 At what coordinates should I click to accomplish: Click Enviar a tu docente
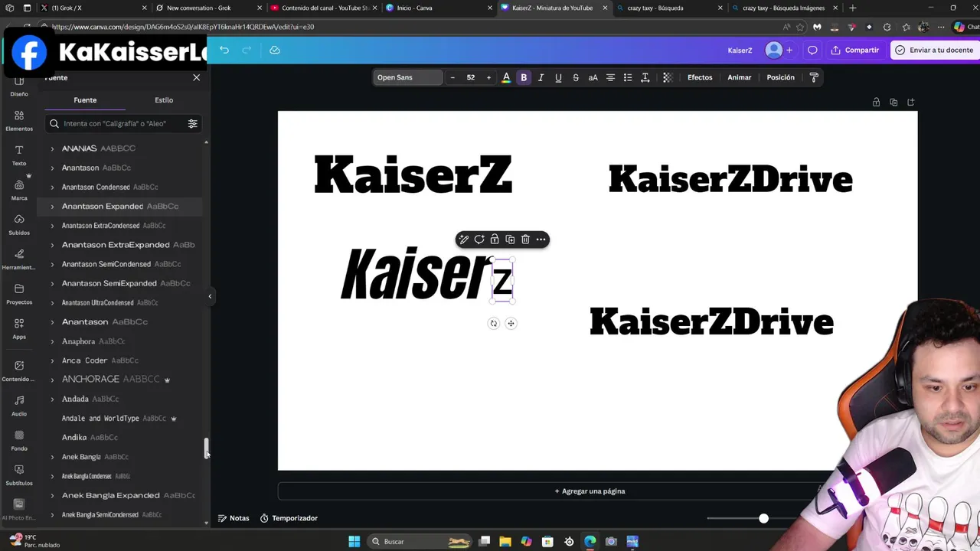tap(934, 50)
